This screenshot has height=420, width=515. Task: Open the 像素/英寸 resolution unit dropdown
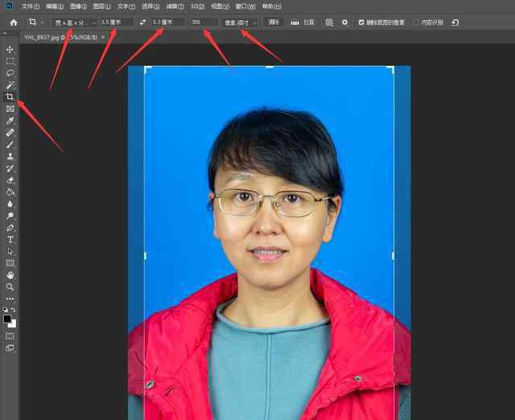point(240,23)
